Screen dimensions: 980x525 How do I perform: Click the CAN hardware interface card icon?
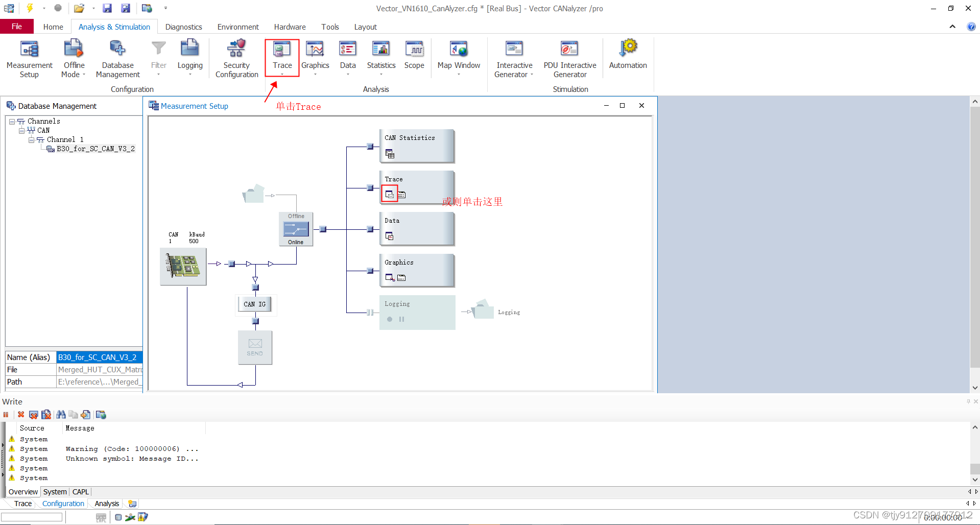[x=183, y=267]
